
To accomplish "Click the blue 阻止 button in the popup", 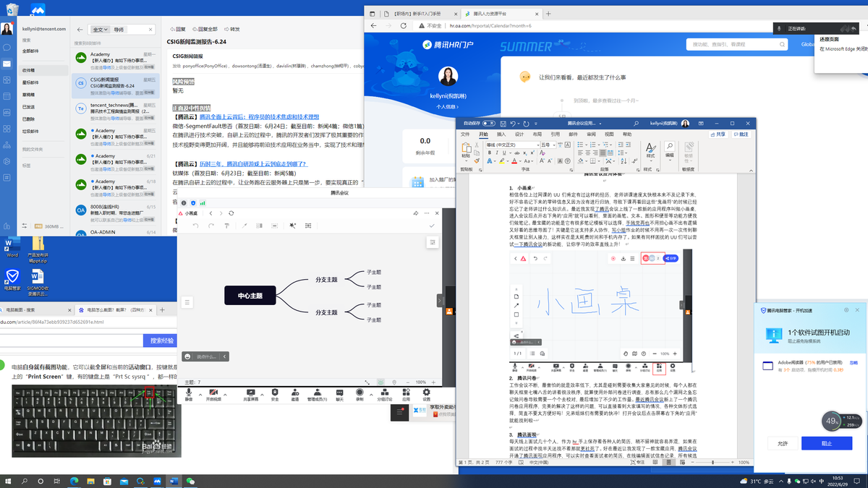I will (x=826, y=443).
